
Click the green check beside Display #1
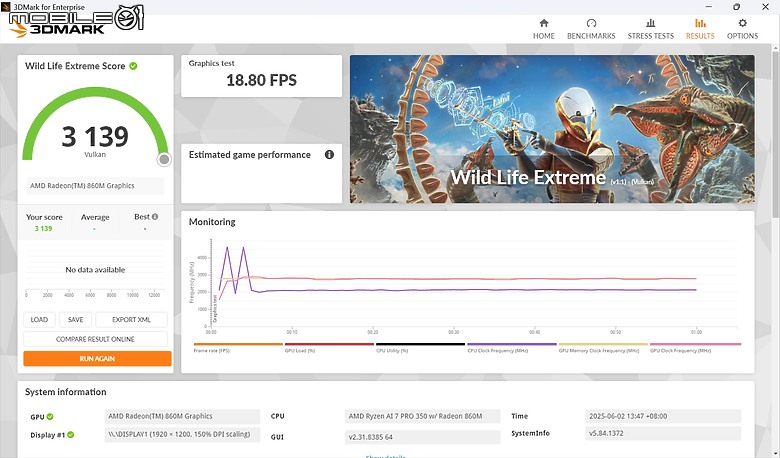pyautogui.click(x=71, y=435)
